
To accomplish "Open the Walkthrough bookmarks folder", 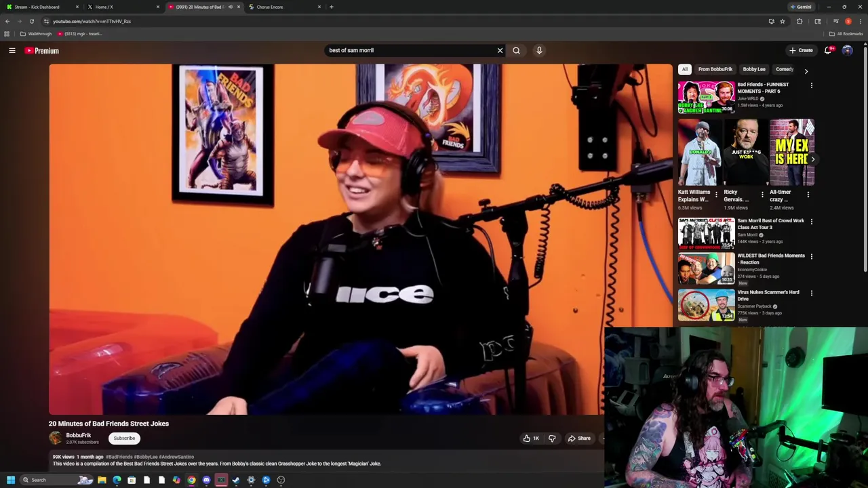I will coord(37,34).
